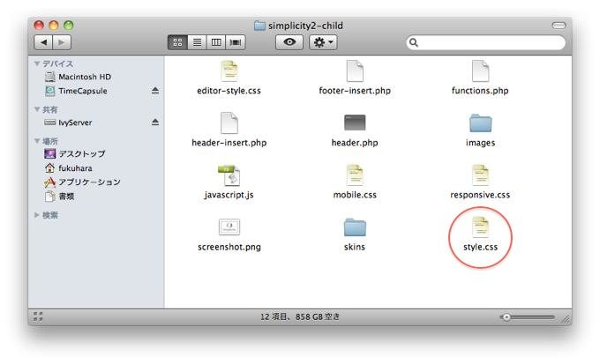The height and width of the screenshot is (364, 600).
Task: Switch to list view mode
Action: [197, 41]
